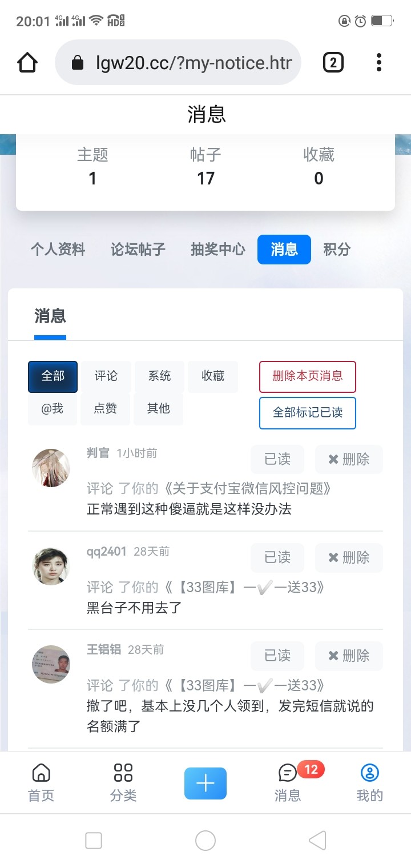
Task: Filter messages by 评论
Action: point(106,376)
